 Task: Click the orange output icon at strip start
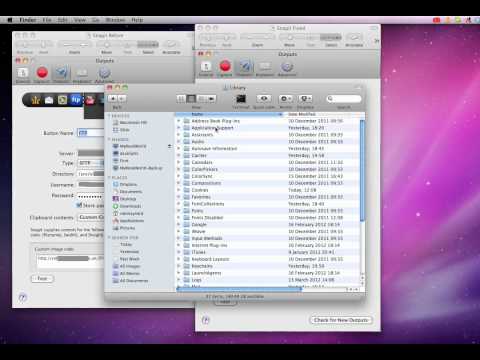click(36, 100)
